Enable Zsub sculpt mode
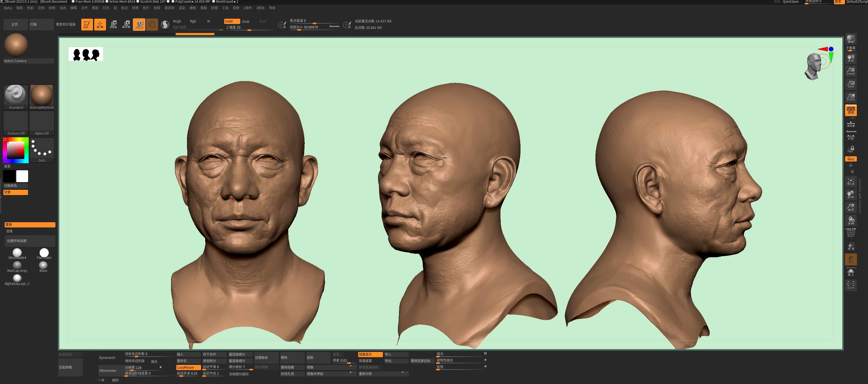Image resolution: width=868 pixels, height=384 pixels. pos(246,21)
